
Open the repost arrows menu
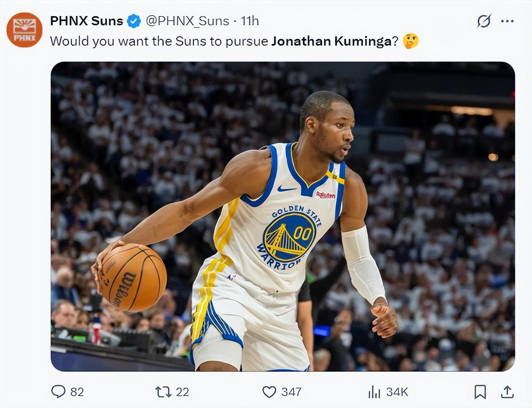[x=163, y=392]
